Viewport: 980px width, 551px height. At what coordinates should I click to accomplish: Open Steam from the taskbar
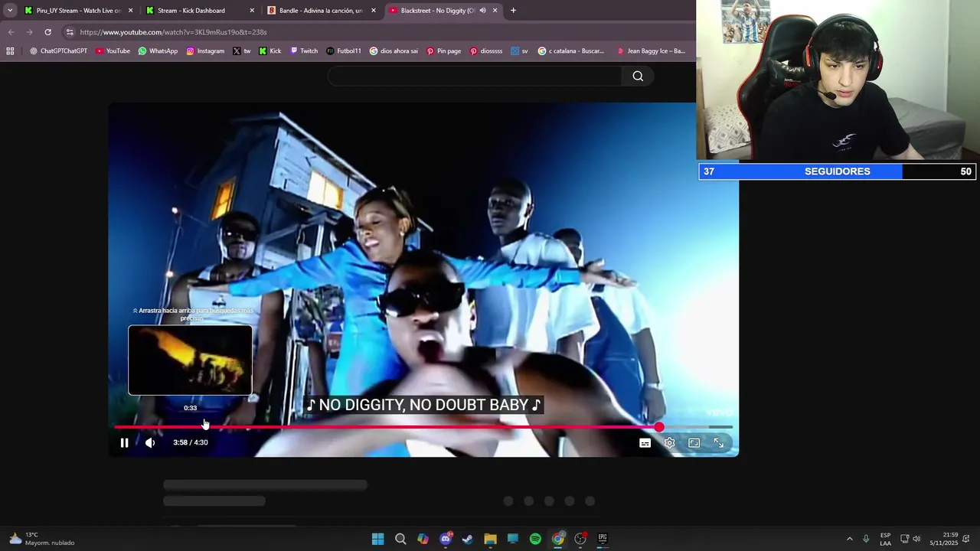point(468,539)
